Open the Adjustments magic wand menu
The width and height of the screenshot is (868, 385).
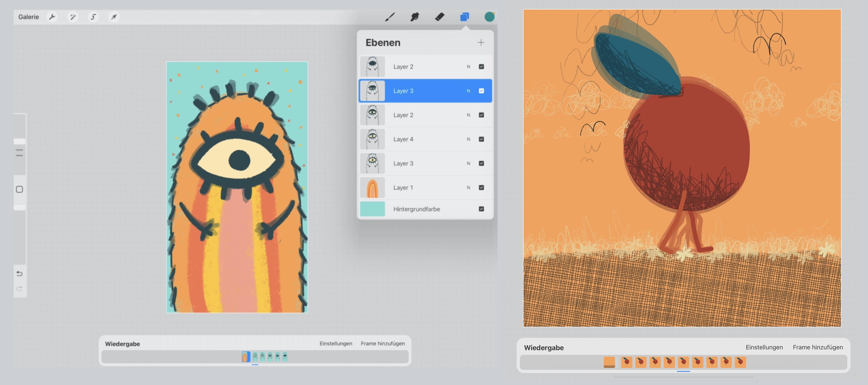pos(72,17)
